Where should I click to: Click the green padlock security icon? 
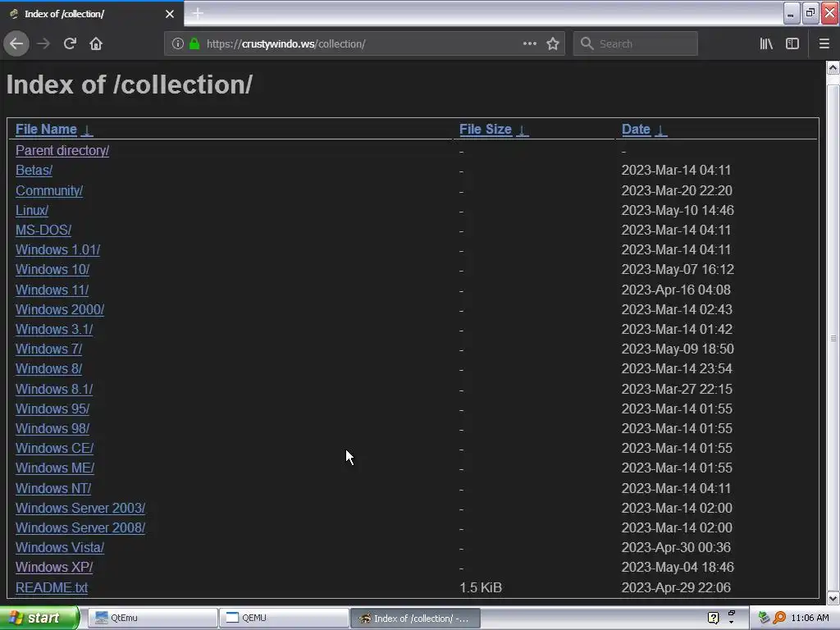click(x=194, y=44)
